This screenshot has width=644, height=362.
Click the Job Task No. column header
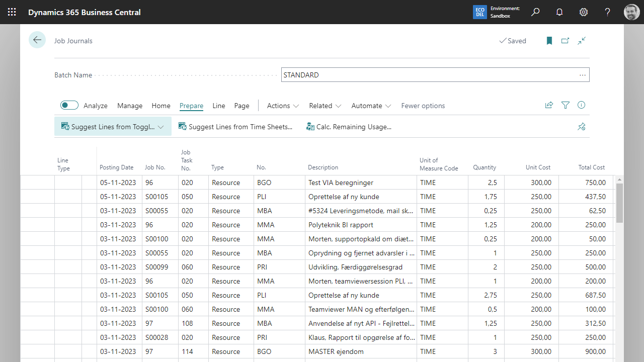(x=187, y=160)
